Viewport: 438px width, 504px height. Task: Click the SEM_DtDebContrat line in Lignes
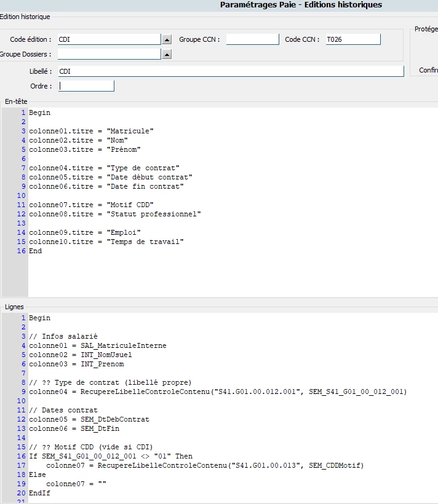(x=89, y=419)
